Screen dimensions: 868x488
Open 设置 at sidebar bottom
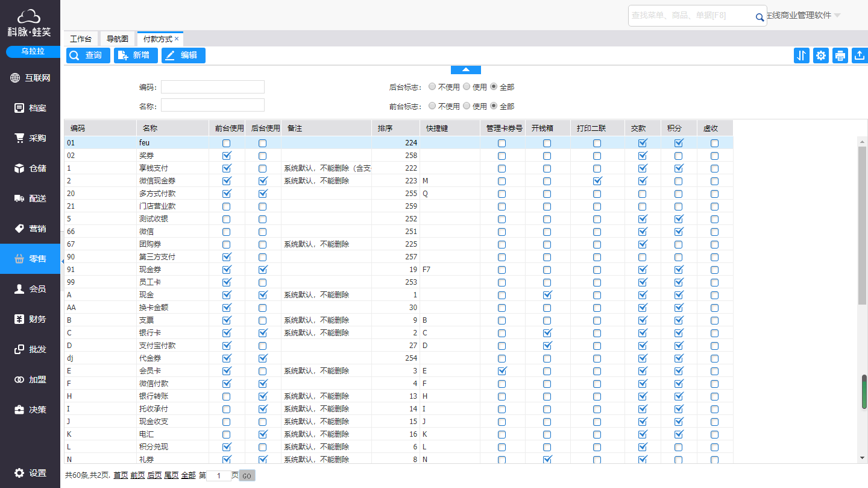click(x=30, y=473)
